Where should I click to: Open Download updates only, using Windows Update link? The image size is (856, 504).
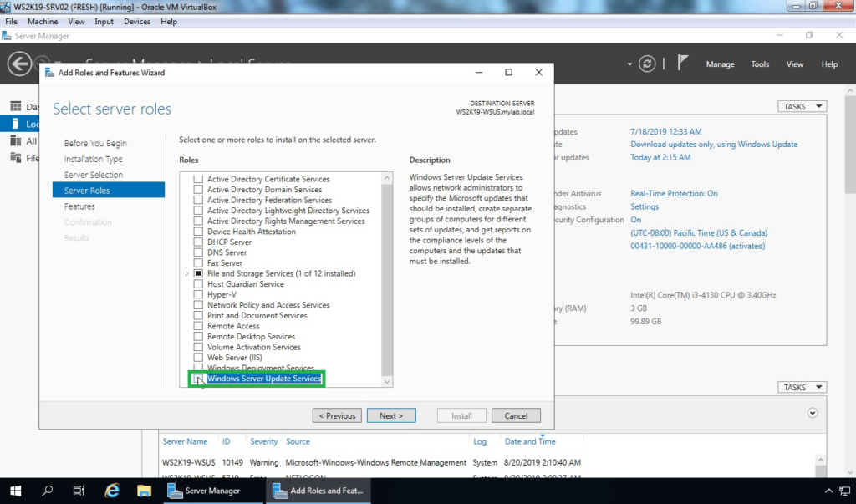[714, 144]
